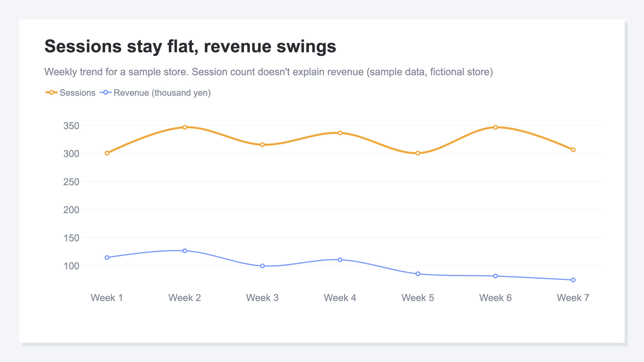Select the Revenue data point for Week 1
The width and height of the screenshot is (644, 362).
[107, 258]
